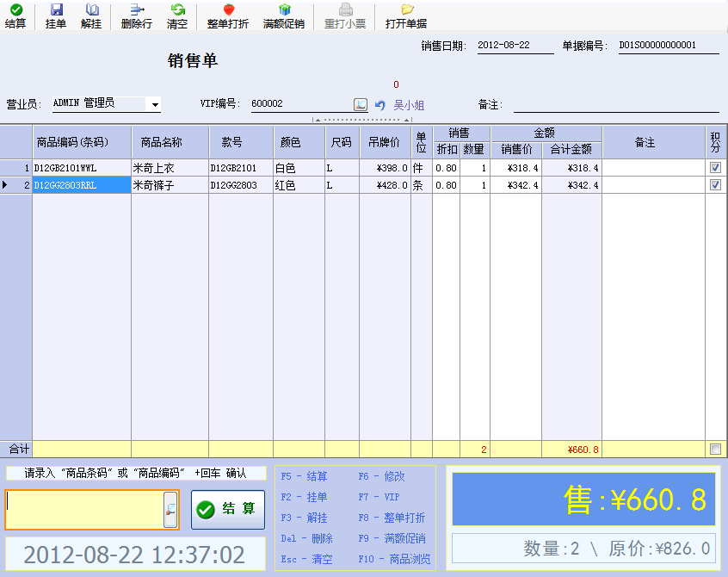Click the 商品名称 column header
Viewport: 728px width, 577px height.
170,142
